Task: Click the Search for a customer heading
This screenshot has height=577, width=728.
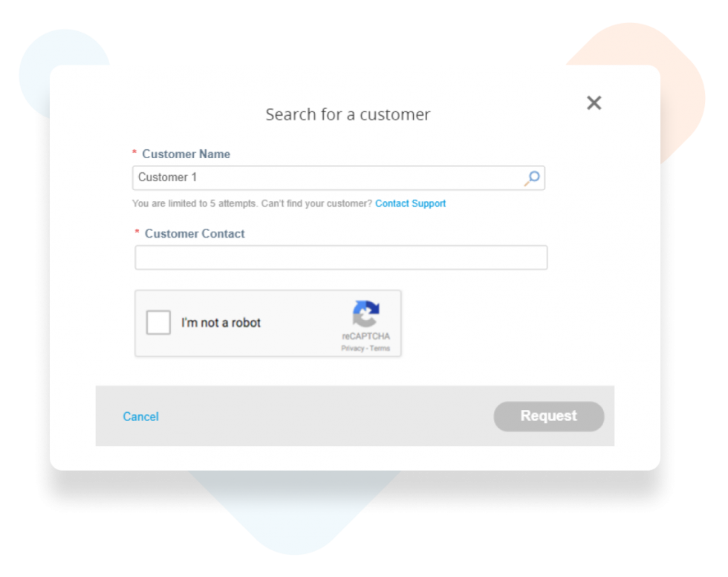Action: pyautogui.click(x=348, y=114)
